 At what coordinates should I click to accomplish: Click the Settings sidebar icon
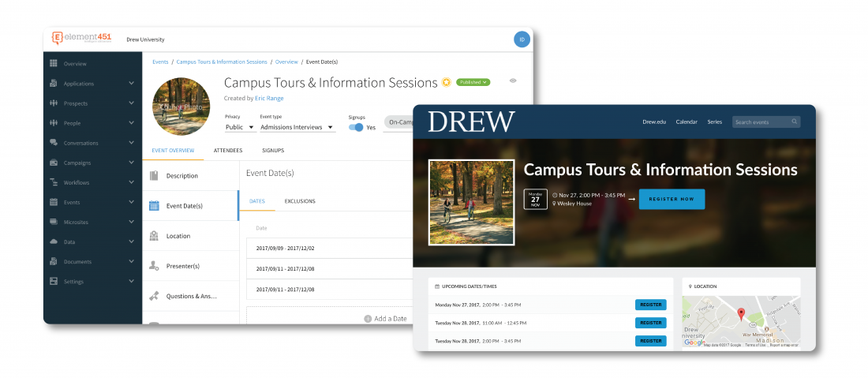[54, 281]
